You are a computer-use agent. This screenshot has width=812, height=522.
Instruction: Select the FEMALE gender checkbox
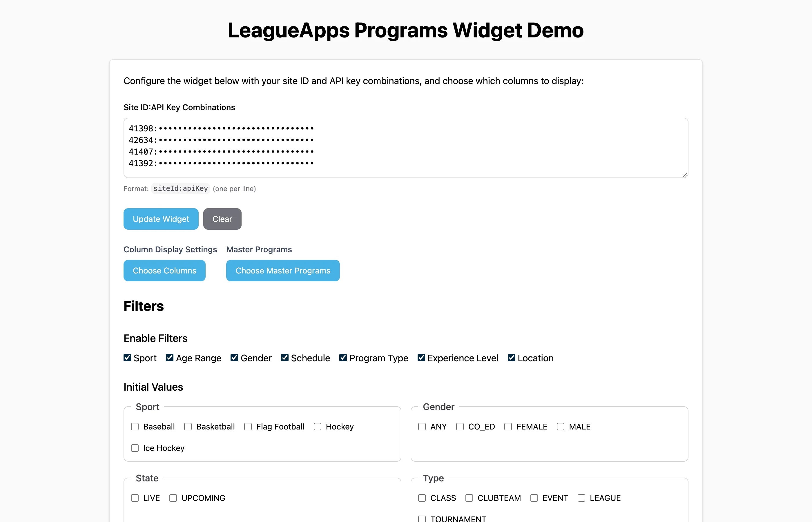tap(508, 426)
